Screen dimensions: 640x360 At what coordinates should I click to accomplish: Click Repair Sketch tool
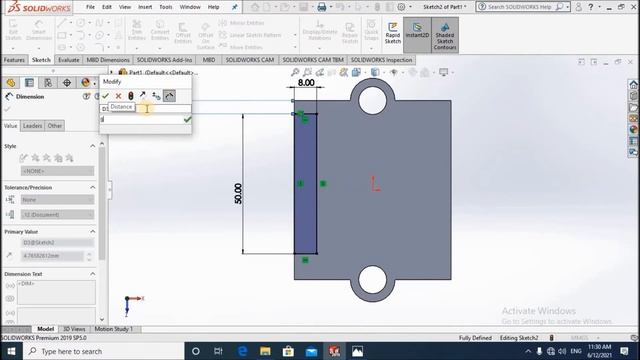point(349,33)
